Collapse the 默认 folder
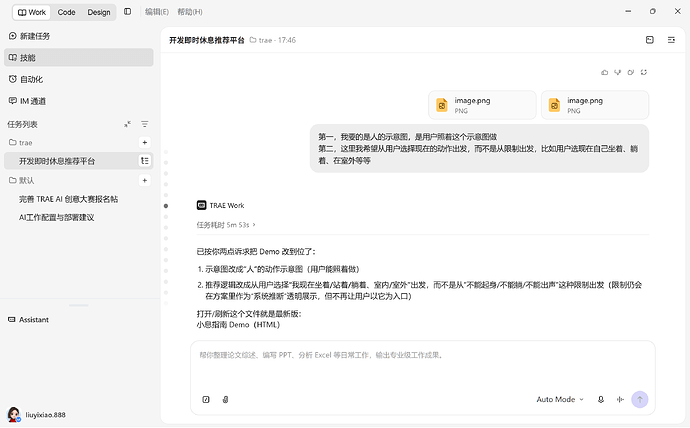 (x=22, y=180)
